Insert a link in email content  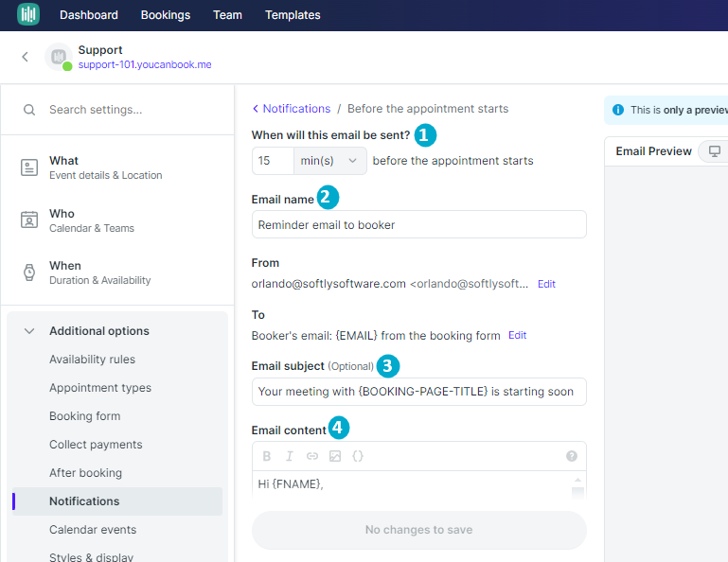(x=312, y=456)
